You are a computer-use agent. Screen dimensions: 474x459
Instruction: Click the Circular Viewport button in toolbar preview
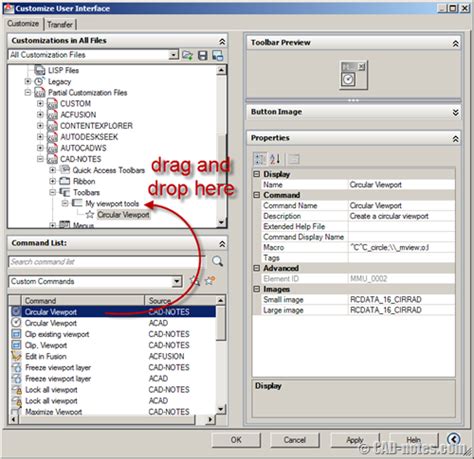click(x=348, y=80)
